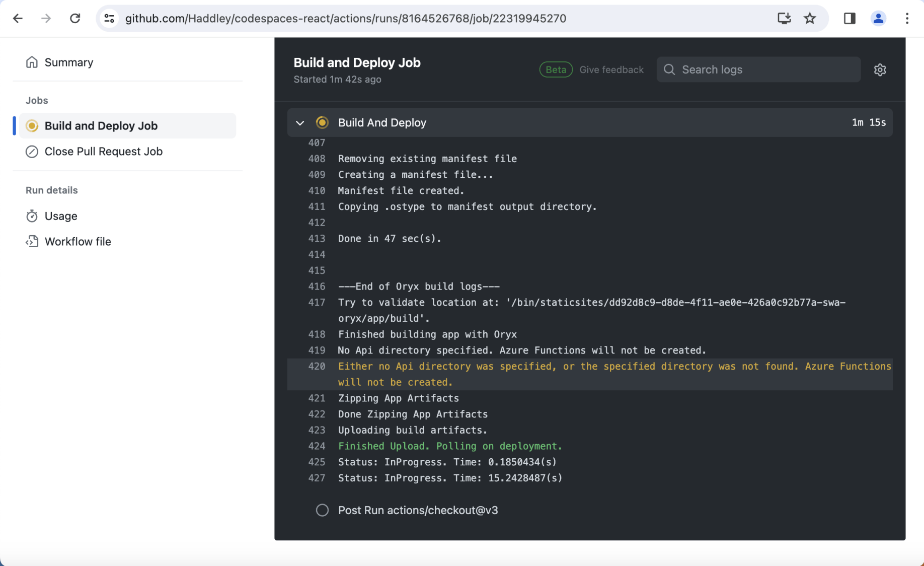Click the Summary home icon
This screenshot has height=566, width=924.
point(32,62)
